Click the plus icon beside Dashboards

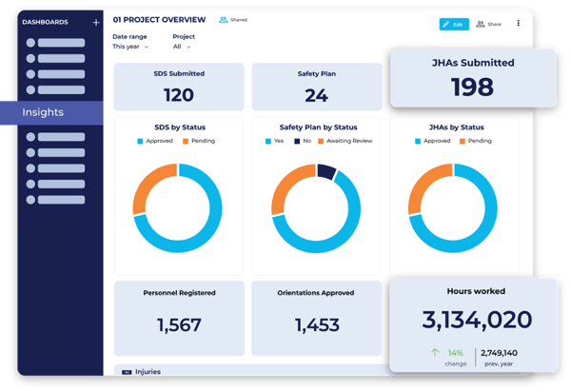[95, 22]
